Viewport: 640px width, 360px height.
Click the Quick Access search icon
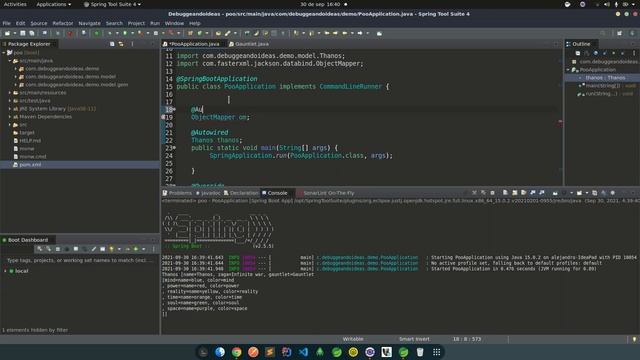click(x=603, y=33)
